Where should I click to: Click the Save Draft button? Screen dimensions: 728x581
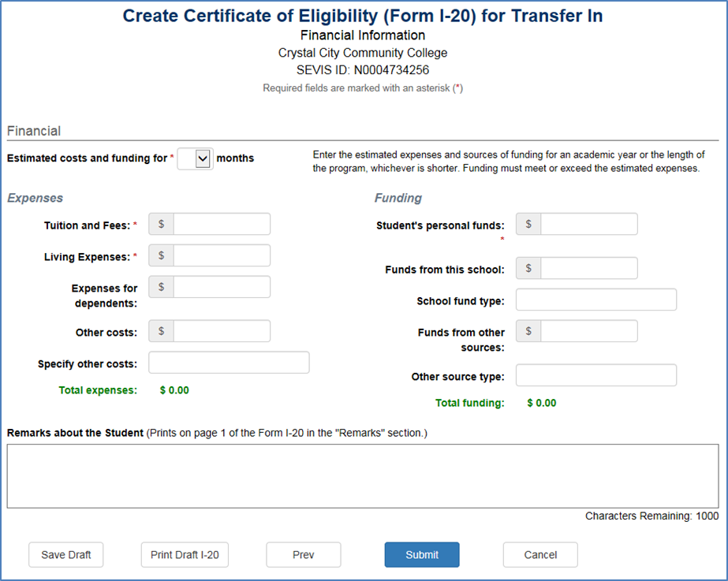pyautogui.click(x=66, y=554)
